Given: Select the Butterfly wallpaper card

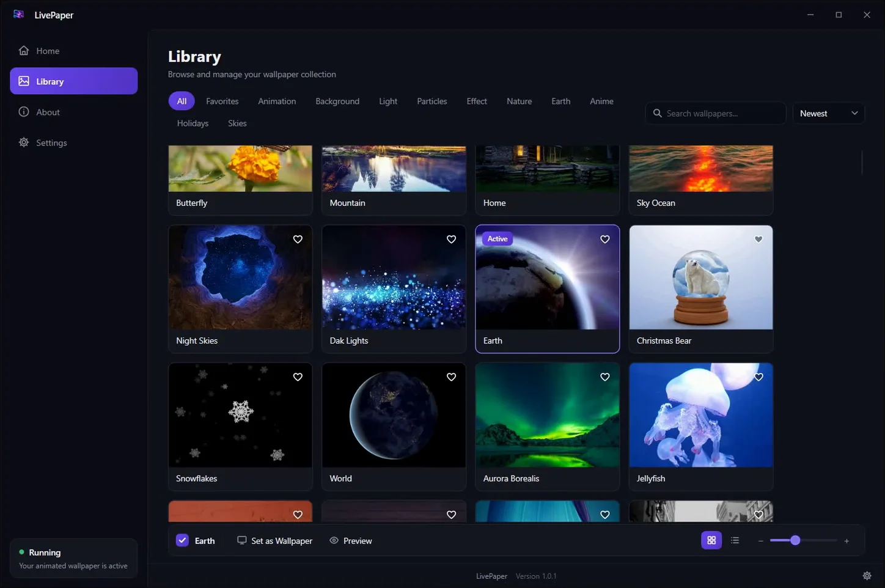Looking at the screenshot, I should pyautogui.click(x=240, y=180).
